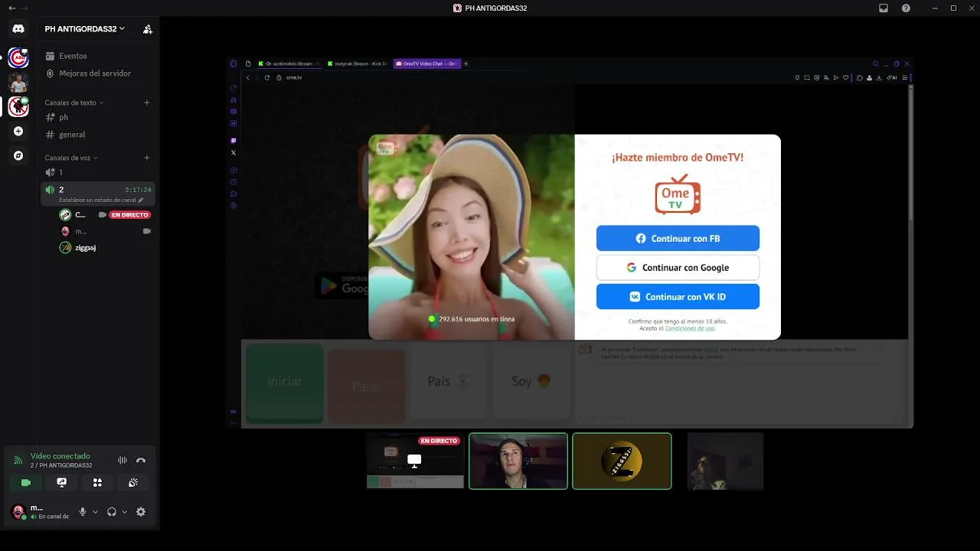Select the dark camera tile on right
980x551 pixels.
(x=725, y=461)
